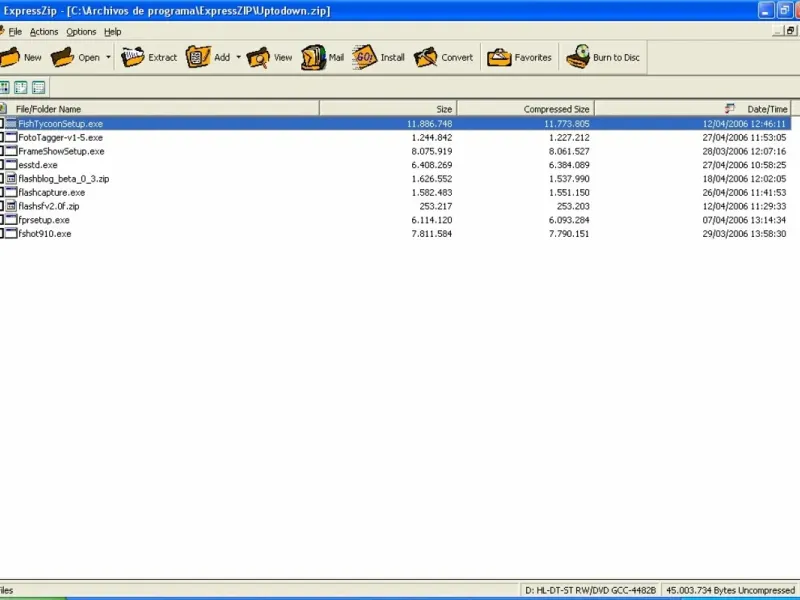Open the Options menu
800x600 pixels.
tap(81, 32)
